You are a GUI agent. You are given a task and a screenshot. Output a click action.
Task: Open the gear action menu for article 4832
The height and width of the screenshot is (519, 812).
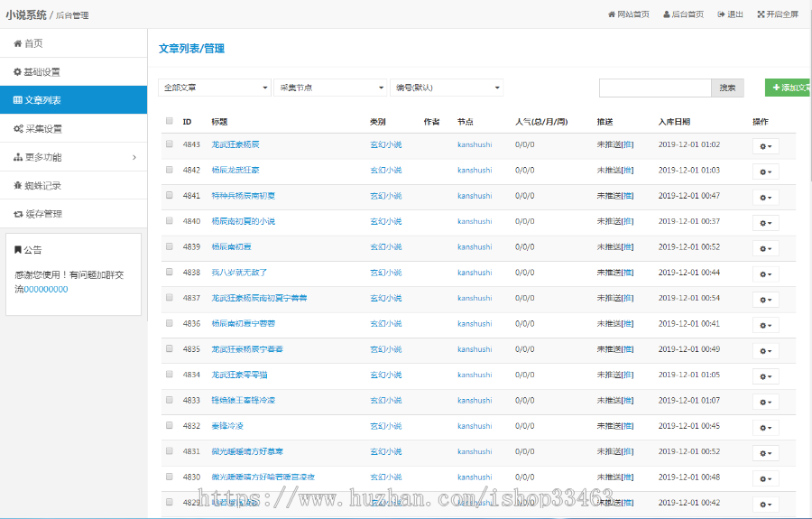click(765, 427)
